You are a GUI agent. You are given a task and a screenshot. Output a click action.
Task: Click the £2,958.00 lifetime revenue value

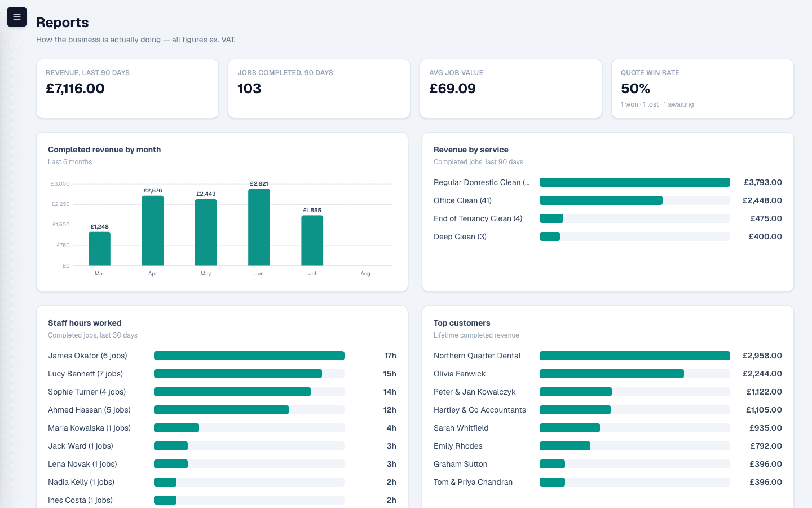762,356
